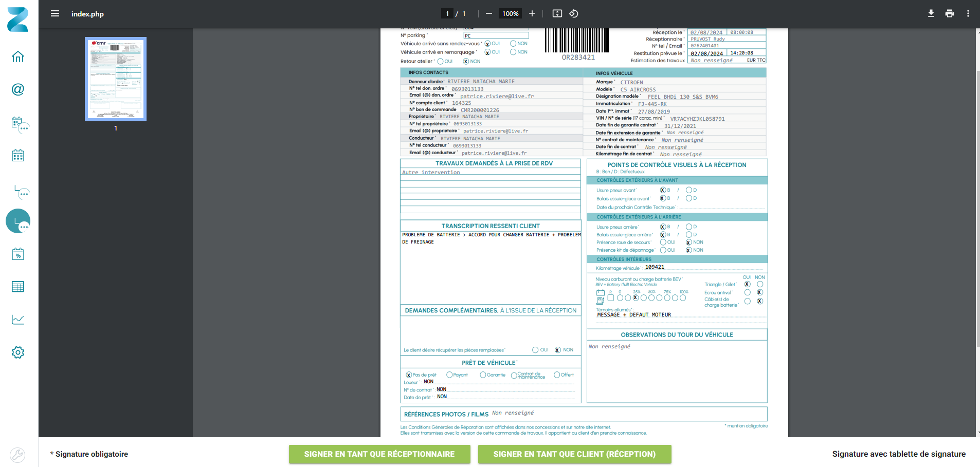Open the L-shape chat bubble icon

click(21, 192)
